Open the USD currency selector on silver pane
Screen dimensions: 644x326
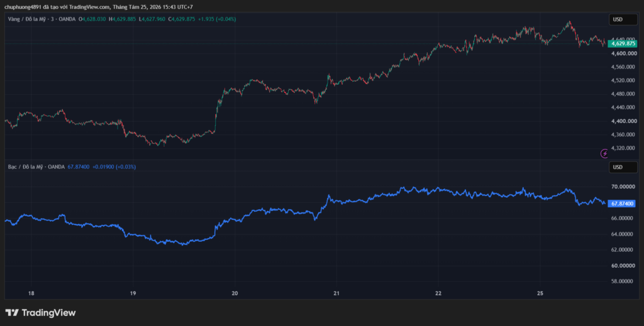tap(623, 167)
